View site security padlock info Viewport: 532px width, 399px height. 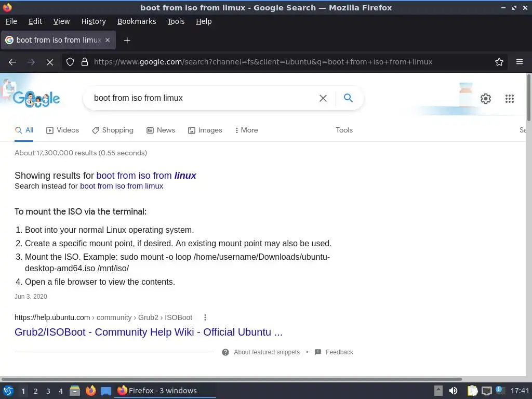click(x=85, y=62)
